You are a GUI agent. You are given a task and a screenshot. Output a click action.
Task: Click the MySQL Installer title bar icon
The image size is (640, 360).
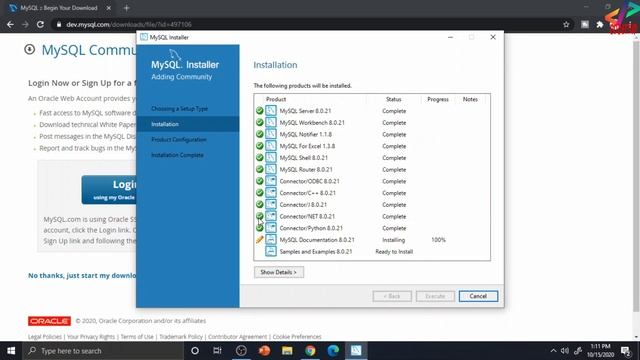(x=144, y=37)
